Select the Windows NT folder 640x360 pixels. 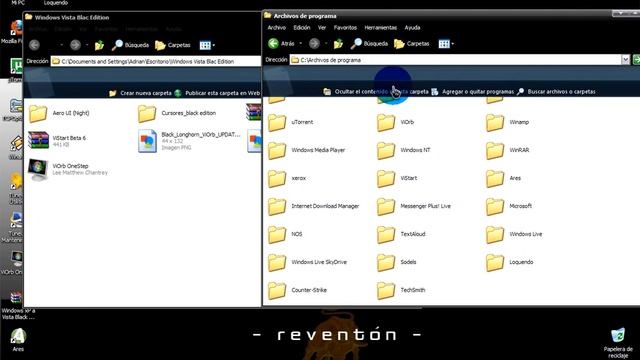click(x=404, y=150)
